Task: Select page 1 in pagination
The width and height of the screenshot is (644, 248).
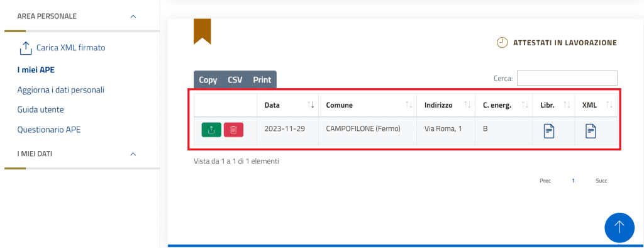Action: [574, 181]
